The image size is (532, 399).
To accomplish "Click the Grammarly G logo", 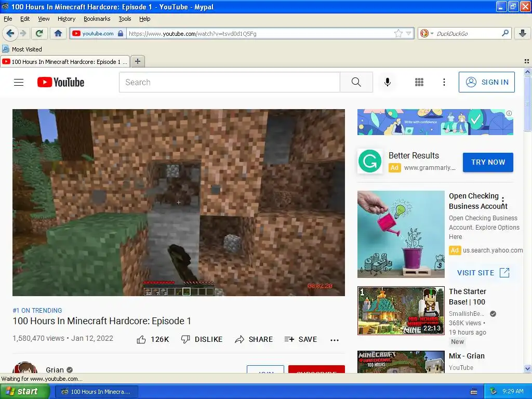I will click(370, 161).
